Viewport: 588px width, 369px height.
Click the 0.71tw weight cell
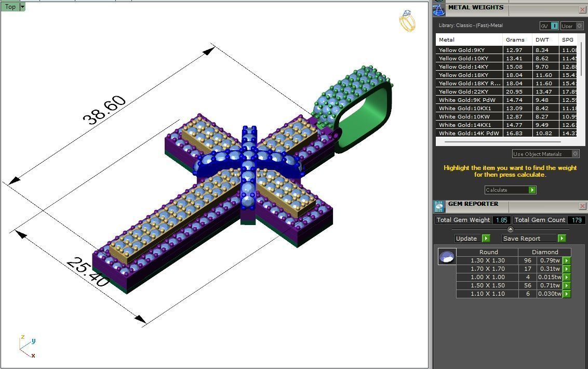(550, 285)
